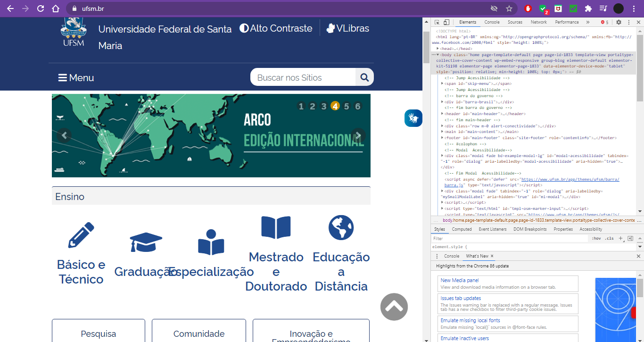Viewport: 644px width, 342px height.
Task: Click the Graduação graduation cap icon
Action: tap(146, 242)
